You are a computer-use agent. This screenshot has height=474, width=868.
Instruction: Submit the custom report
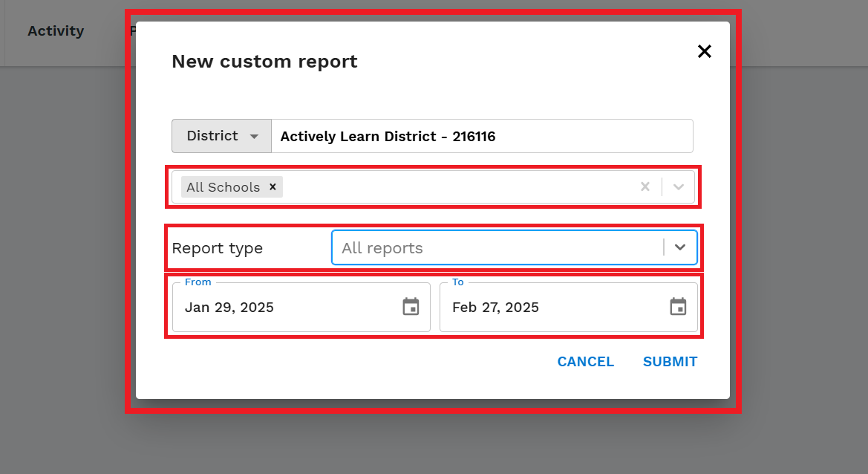click(670, 362)
